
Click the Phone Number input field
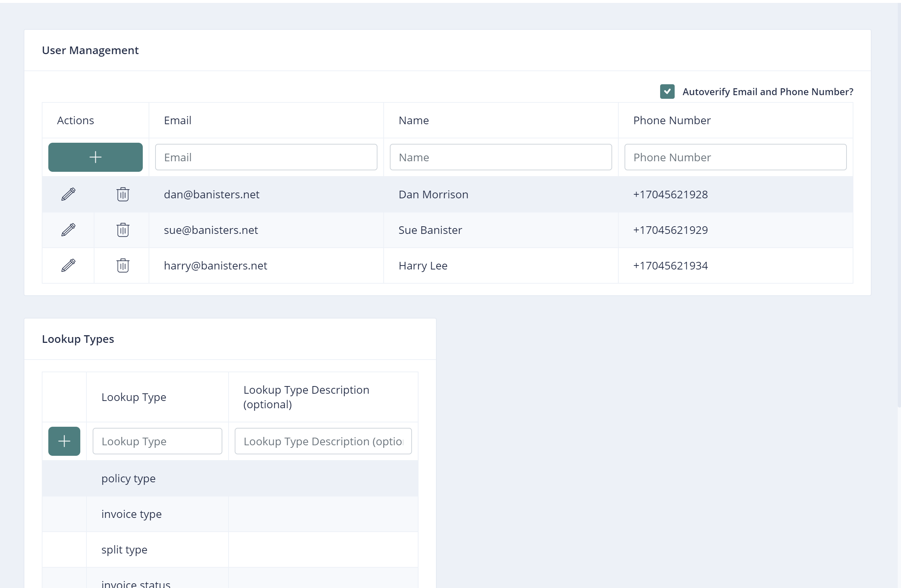[x=735, y=157]
